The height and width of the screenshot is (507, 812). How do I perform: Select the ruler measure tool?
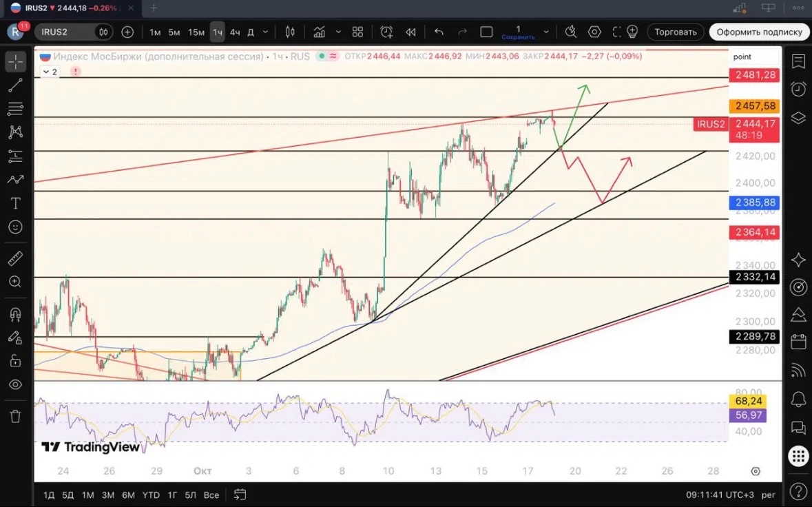[x=16, y=258]
